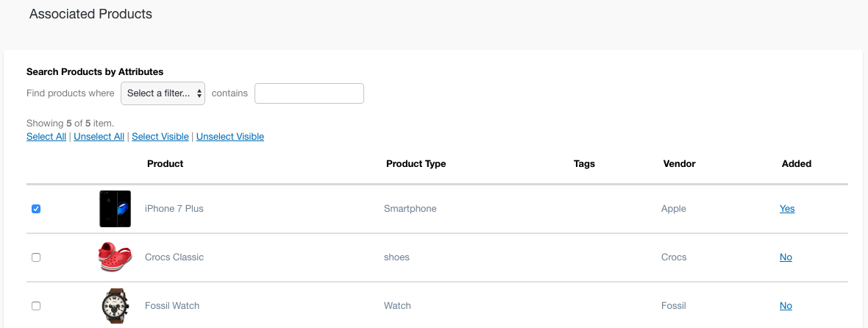Open the Select a filter dropdown
The image size is (868, 328).
(163, 93)
